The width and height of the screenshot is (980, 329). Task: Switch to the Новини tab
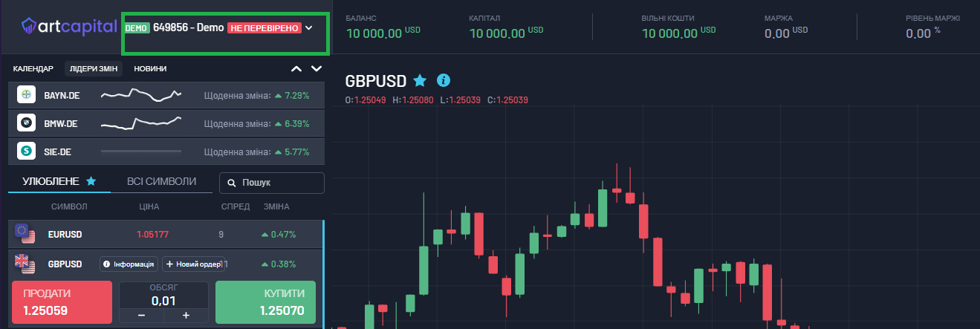click(150, 69)
